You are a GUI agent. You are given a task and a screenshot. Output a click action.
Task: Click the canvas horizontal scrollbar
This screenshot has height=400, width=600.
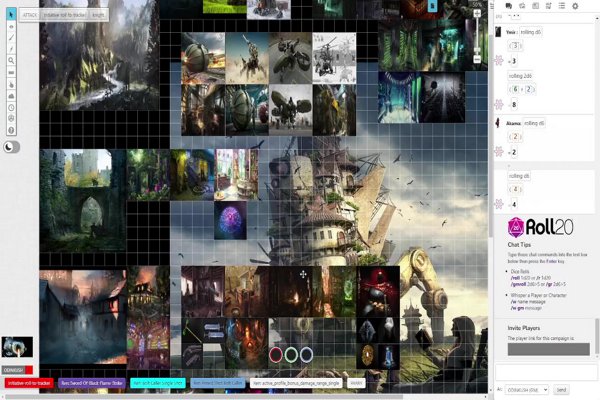pos(203,397)
